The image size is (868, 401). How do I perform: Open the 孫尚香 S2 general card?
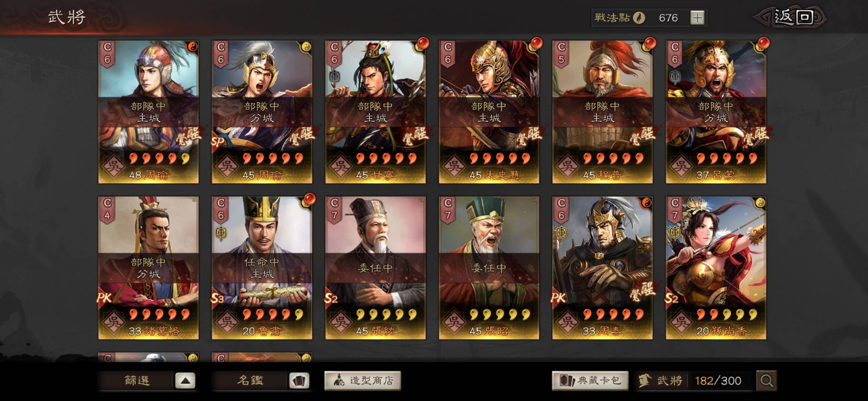(716, 268)
